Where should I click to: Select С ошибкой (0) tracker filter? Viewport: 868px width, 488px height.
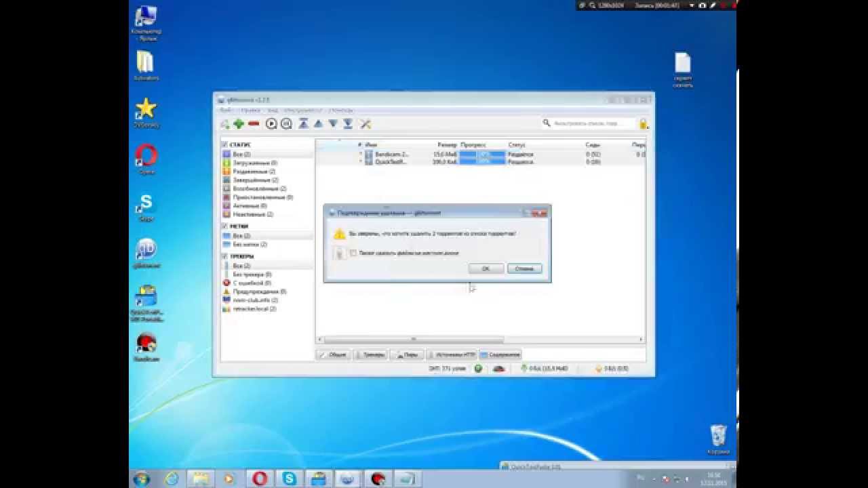click(252, 283)
